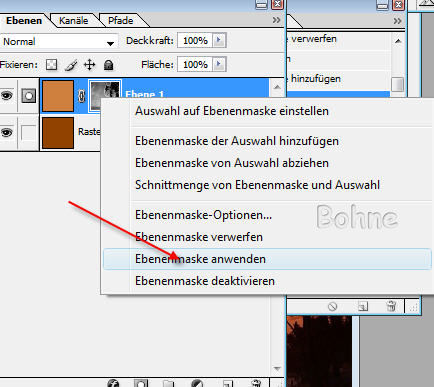The height and width of the screenshot is (387, 434).
Task: Click the light orange layer color thumbnail
Action: pyautogui.click(x=58, y=96)
